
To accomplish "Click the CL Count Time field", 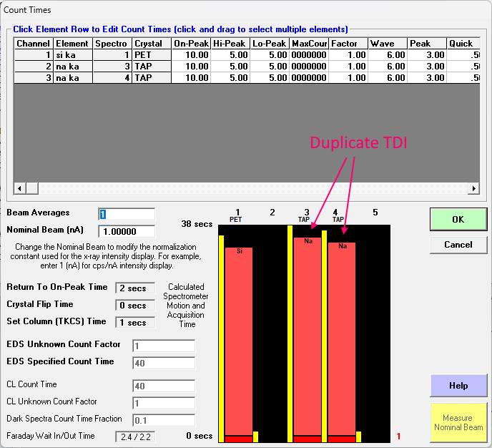I will pyautogui.click(x=163, y=386).
